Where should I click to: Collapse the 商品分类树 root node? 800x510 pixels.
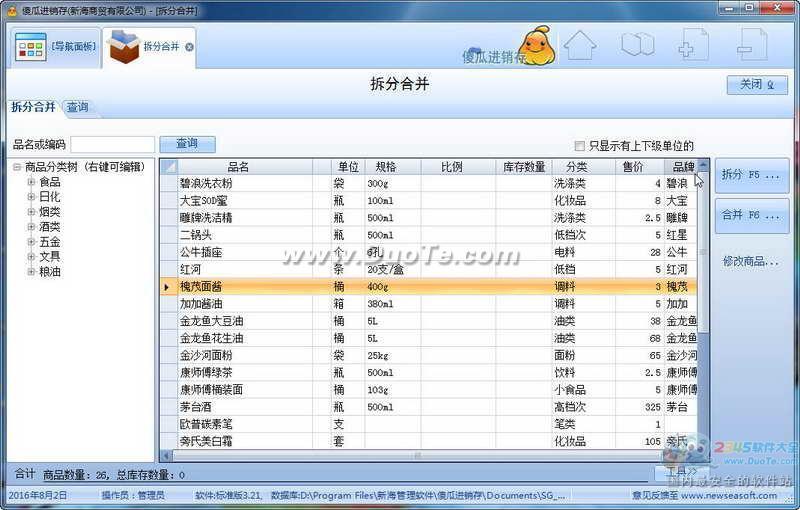[x=17, y=167]
